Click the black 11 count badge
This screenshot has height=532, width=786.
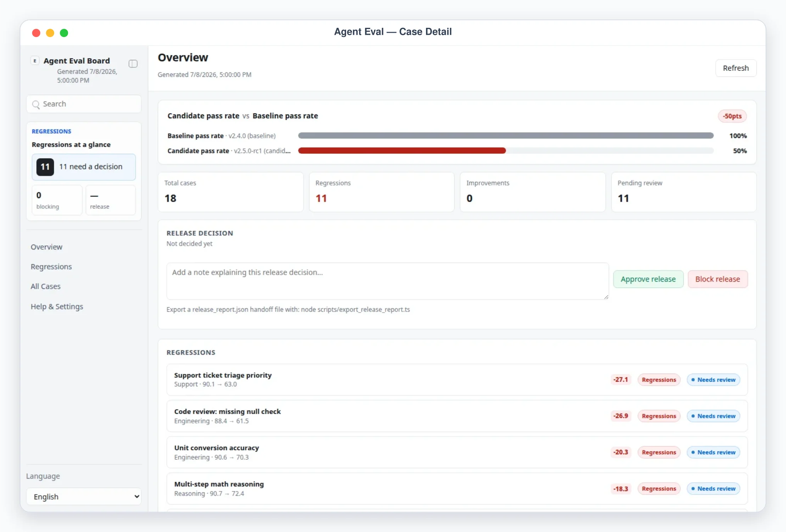(x=45, y=167)
